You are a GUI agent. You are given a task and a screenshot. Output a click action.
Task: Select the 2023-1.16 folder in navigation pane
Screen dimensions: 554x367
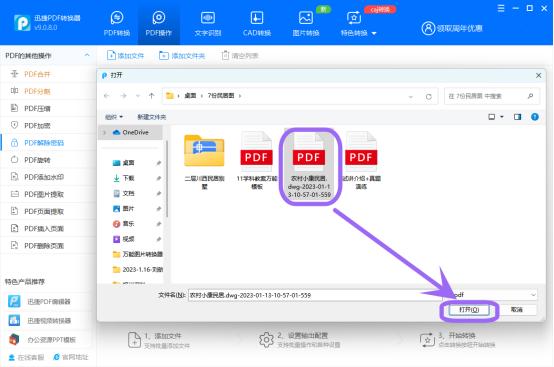(137, 270)
